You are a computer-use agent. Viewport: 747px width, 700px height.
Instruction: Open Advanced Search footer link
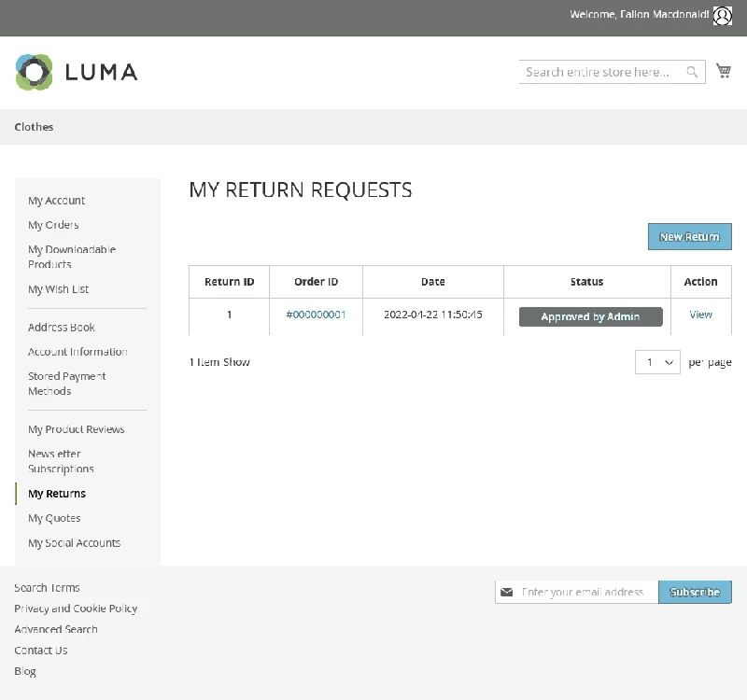point(56,629)
